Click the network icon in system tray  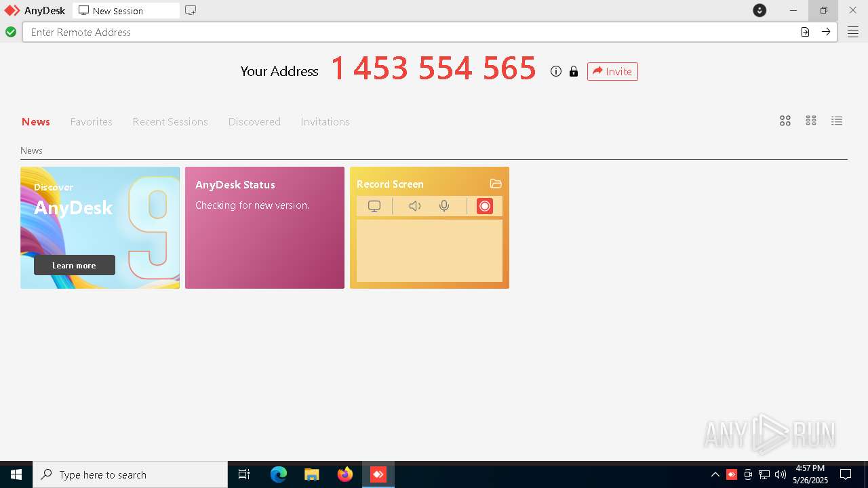point(764,474)
